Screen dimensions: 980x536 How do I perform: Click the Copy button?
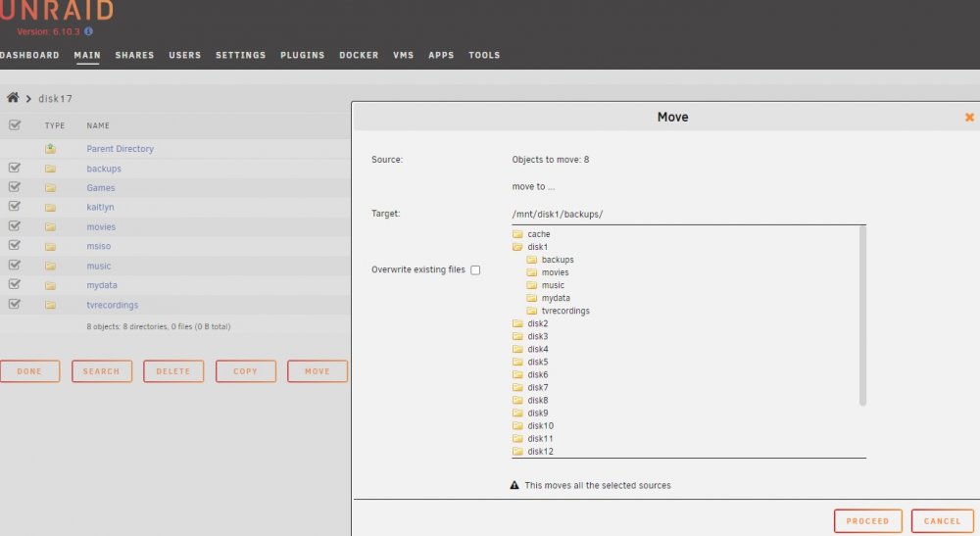coord(246,371)
